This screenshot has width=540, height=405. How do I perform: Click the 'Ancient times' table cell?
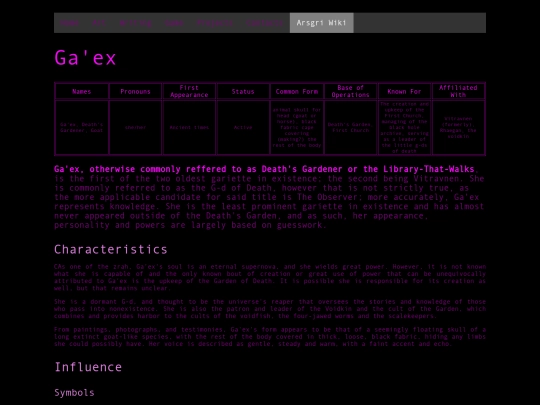pyautogui.click(x=189, y=127)
